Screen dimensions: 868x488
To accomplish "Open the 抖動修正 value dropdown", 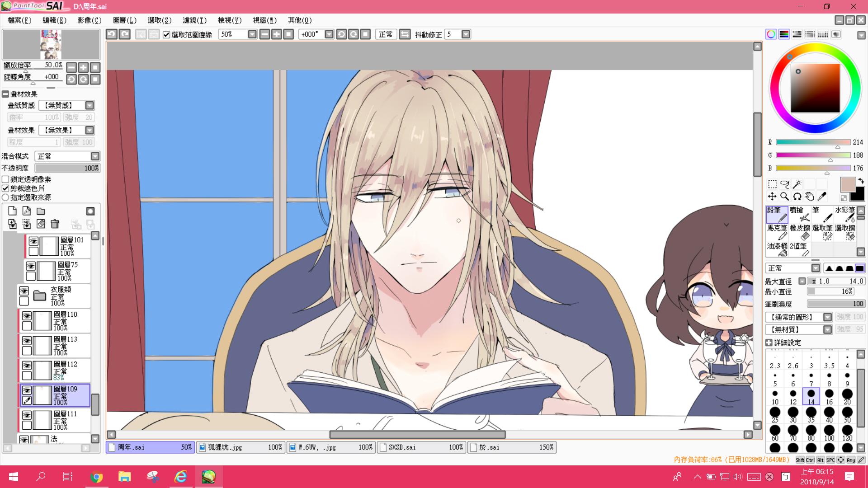I will [466, 34].
